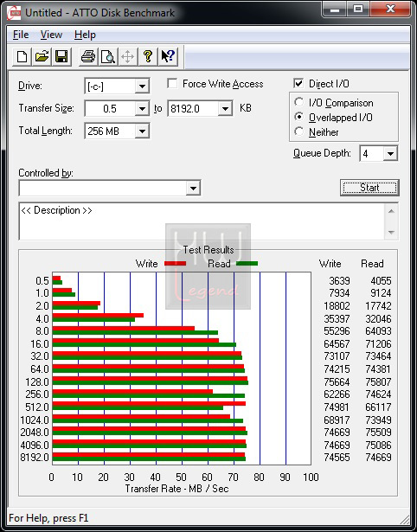Activate the context help pointer icon
Image resolution: width=417 pixels, height=532 pixels.
click(x=168, y=56)
